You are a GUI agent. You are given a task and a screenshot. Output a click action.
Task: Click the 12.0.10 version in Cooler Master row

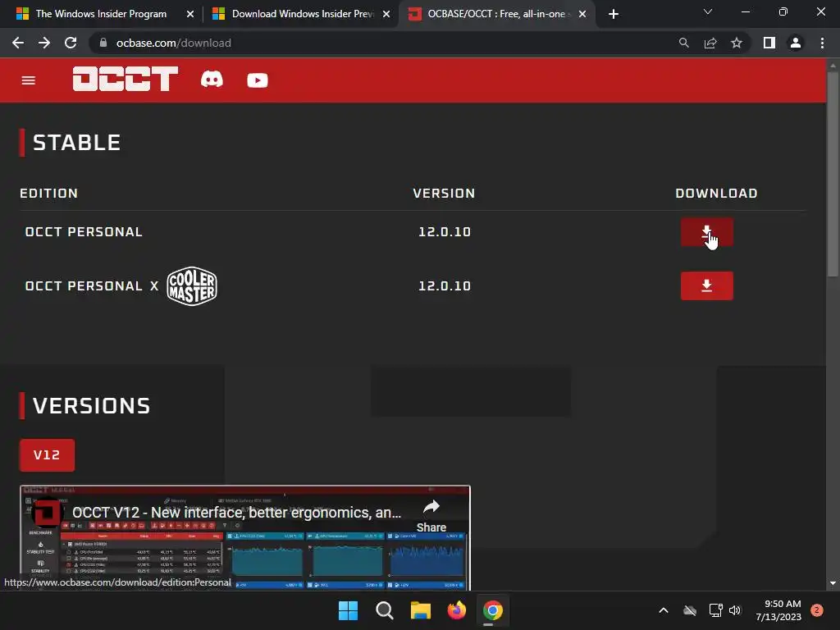(x=445, y=286)
